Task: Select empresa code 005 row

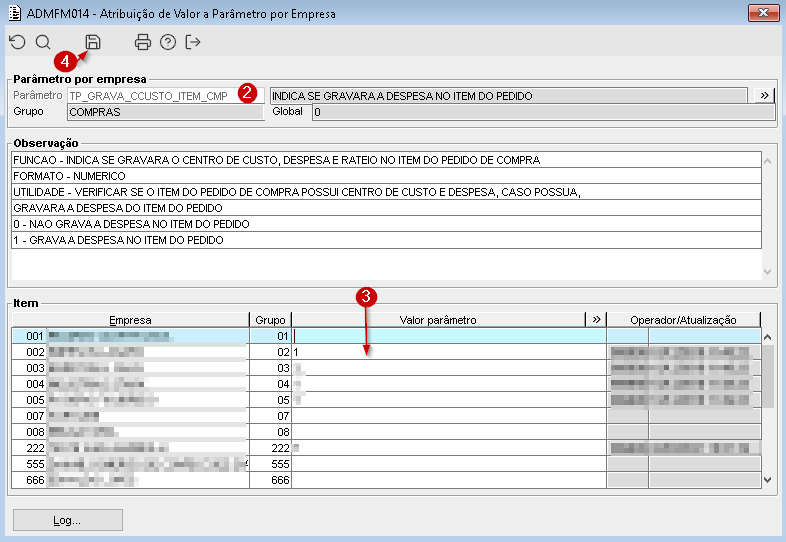Action: tap(29, 400)
